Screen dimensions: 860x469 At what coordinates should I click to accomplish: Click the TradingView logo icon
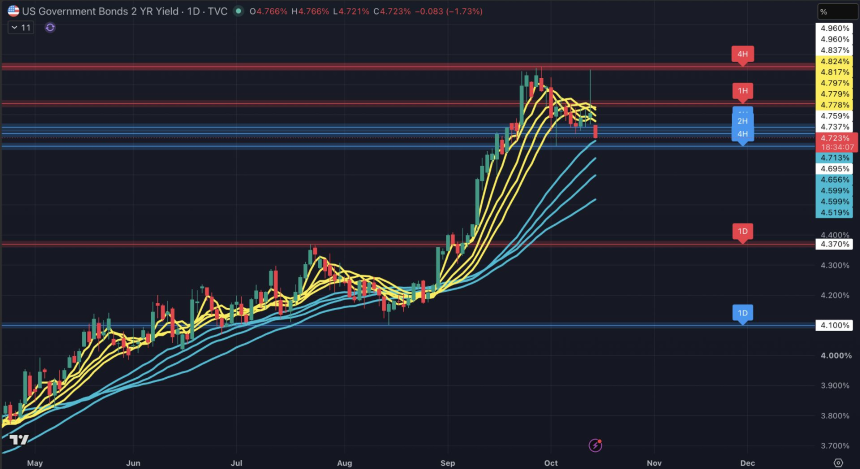pos(19,439)
